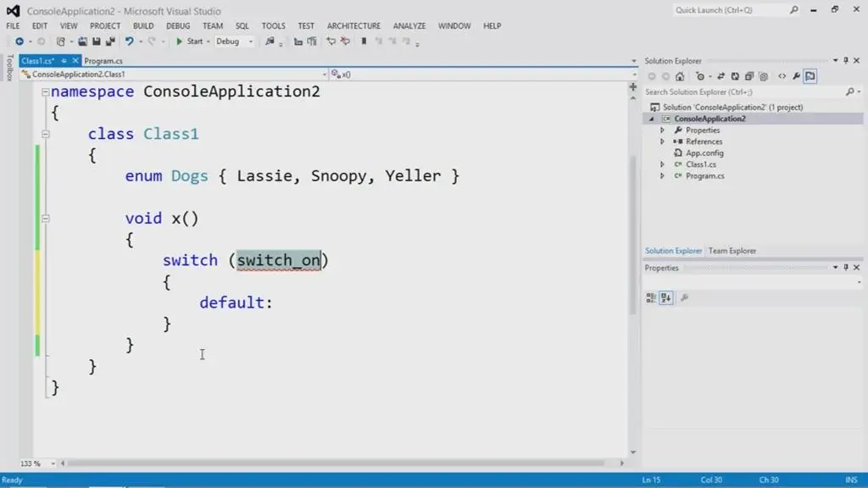Click the View Code icon in Solution Explorer
Image resolution: width=868 pixels, height=488 pixels.
pos(782,76)
